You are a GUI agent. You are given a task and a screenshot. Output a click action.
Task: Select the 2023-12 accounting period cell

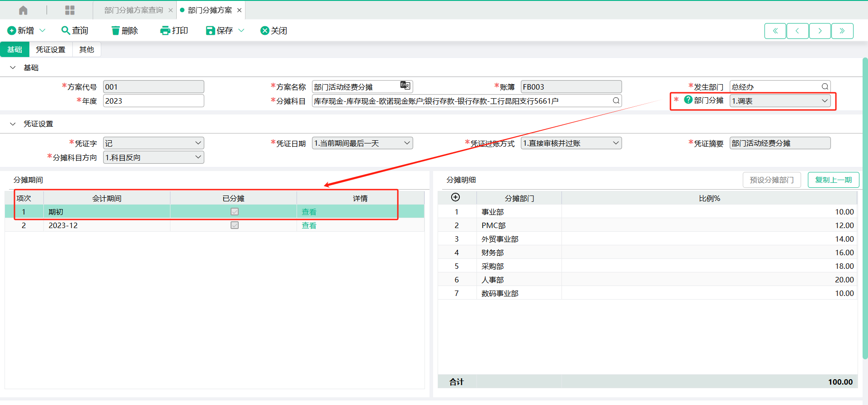(x=107, y=225)
